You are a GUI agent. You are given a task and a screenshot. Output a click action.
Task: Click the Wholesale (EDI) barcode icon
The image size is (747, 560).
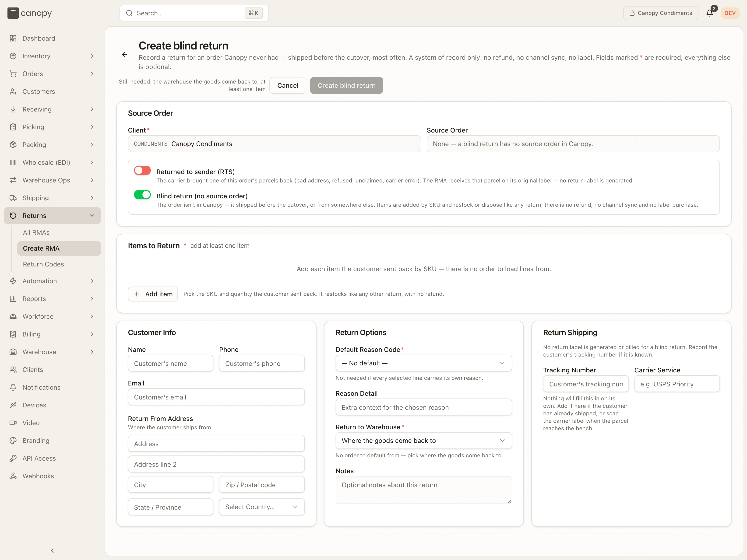13,162
